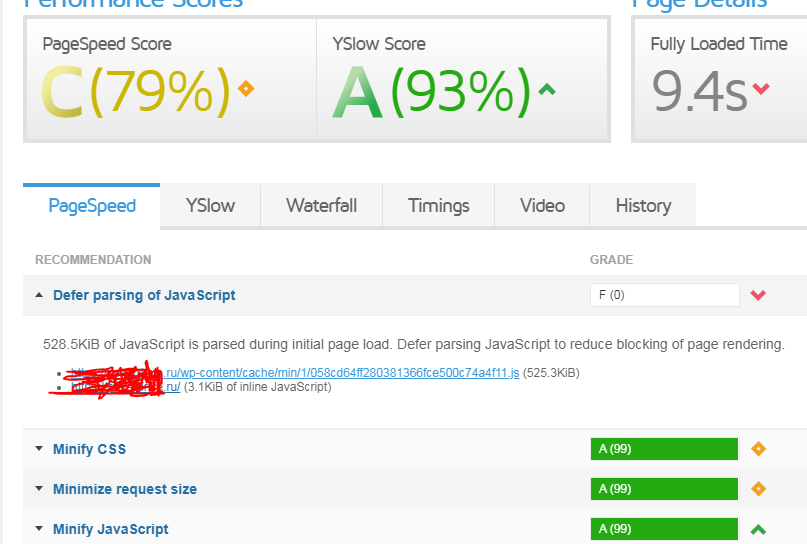Open the History tab
The height and width of the screenshot is (544, 807).
coord(643,205)
